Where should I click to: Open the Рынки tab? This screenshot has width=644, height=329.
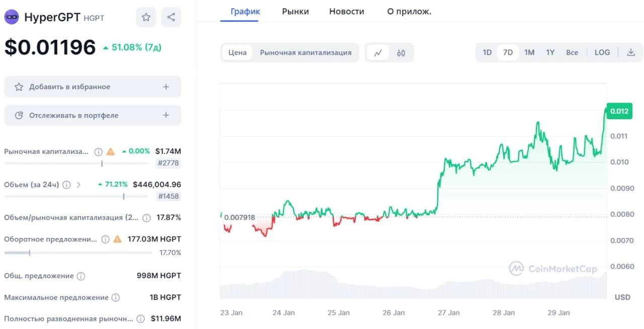[295, 11]
